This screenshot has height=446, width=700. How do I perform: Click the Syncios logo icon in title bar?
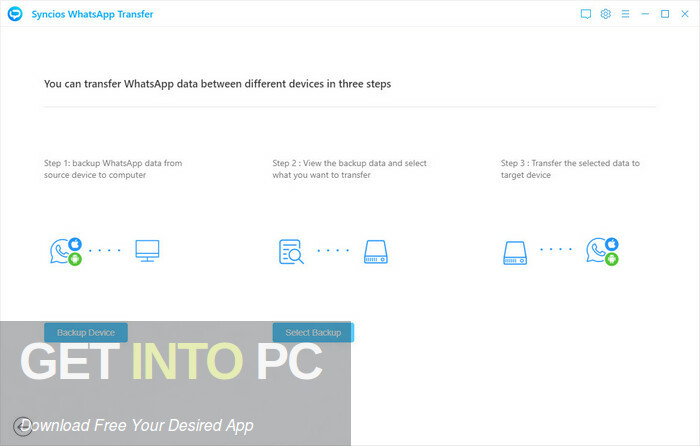coord(15,14)
